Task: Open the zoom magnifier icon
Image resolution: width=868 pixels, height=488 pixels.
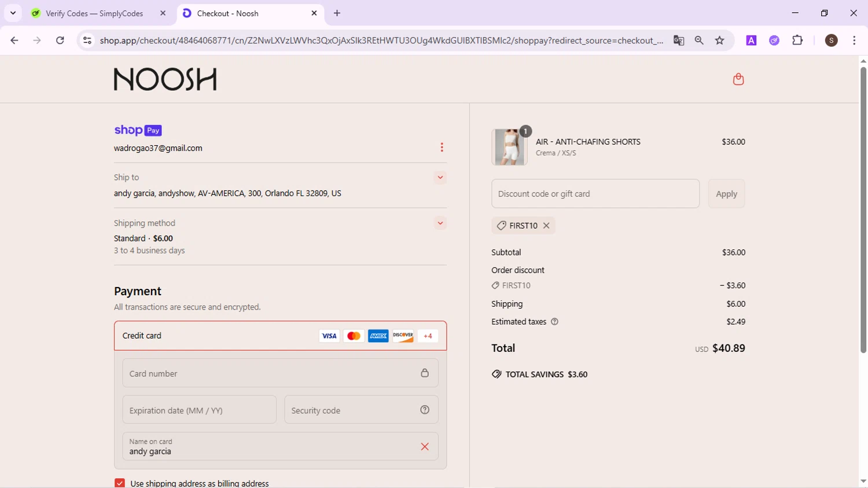Action: pyautogui.click(x=699, y=41)
